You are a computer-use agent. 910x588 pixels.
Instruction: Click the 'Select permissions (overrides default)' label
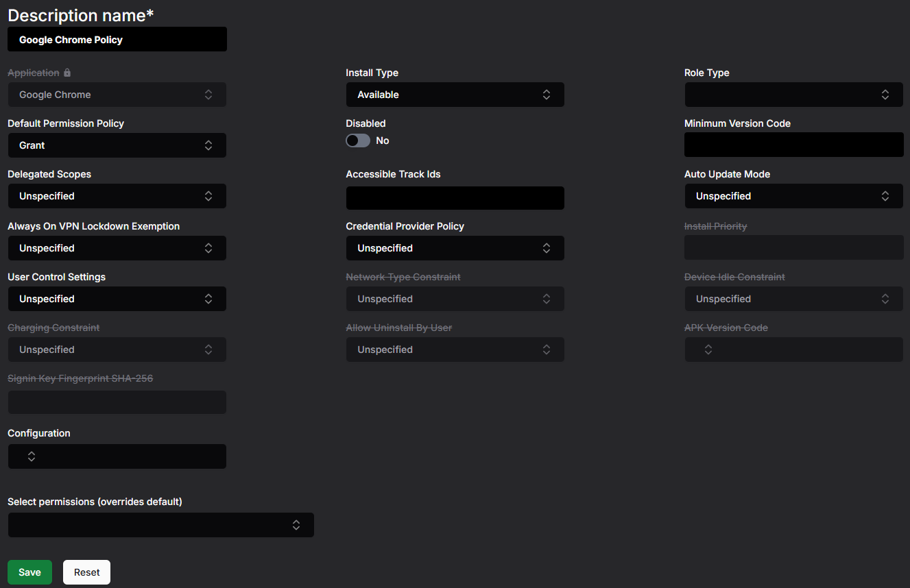click(x=95, y=502)
